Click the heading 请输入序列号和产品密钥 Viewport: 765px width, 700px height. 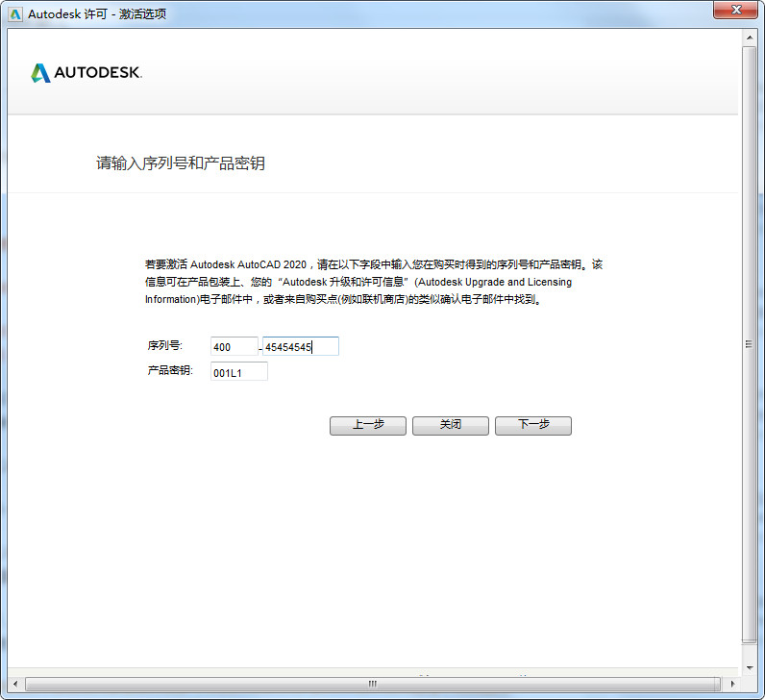coord(181,163)
